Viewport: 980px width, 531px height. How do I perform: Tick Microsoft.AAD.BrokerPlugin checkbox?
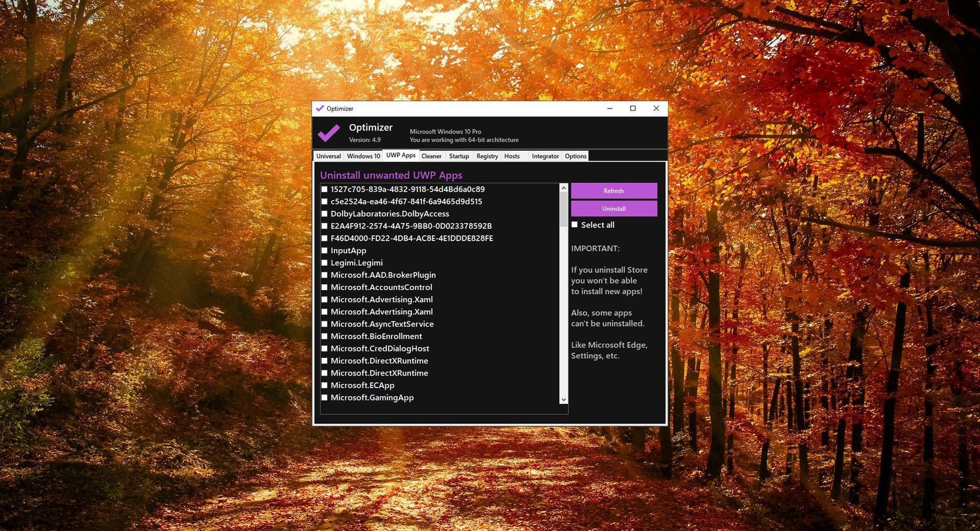tap(324, 275)
